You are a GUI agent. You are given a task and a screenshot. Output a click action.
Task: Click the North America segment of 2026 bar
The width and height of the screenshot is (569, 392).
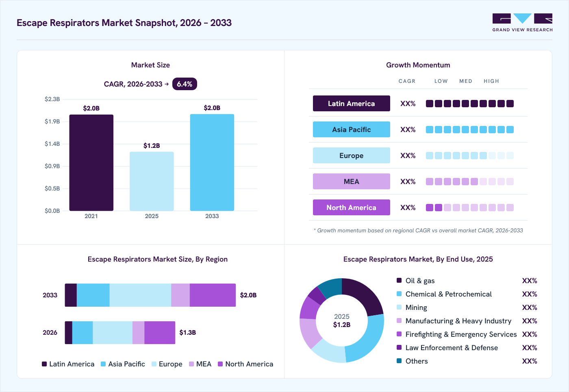click(160, 333)
